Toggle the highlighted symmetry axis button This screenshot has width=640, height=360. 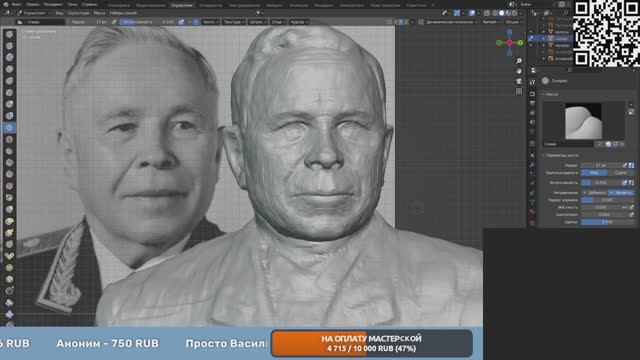point(400,22)
